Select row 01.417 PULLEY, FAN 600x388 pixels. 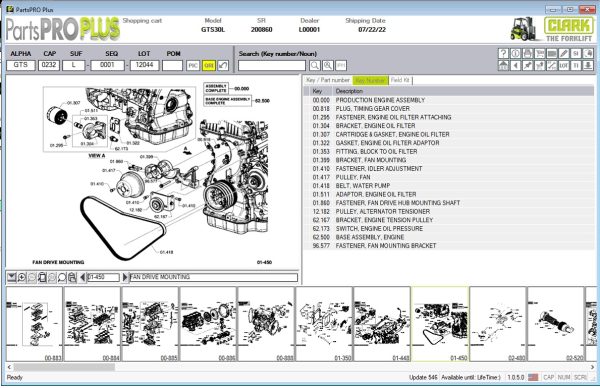(x=448, y=177)
